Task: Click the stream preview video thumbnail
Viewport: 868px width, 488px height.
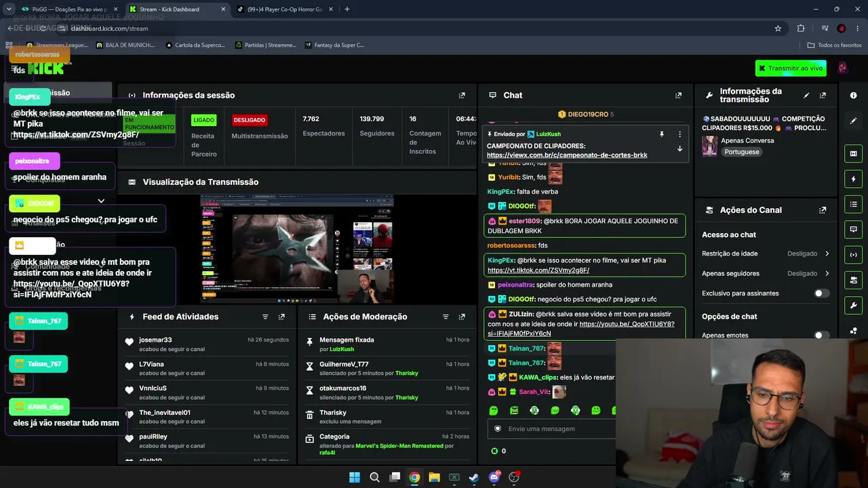Action: click(296, 249)
